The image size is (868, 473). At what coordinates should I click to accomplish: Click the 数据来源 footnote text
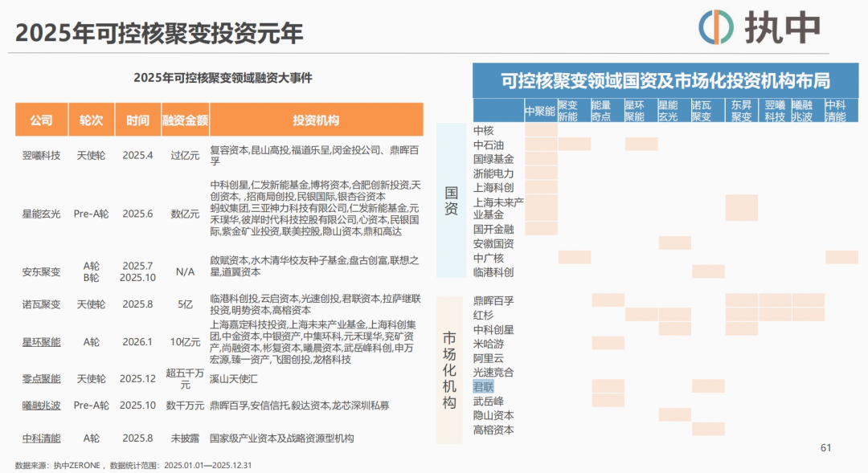[133, 465]
